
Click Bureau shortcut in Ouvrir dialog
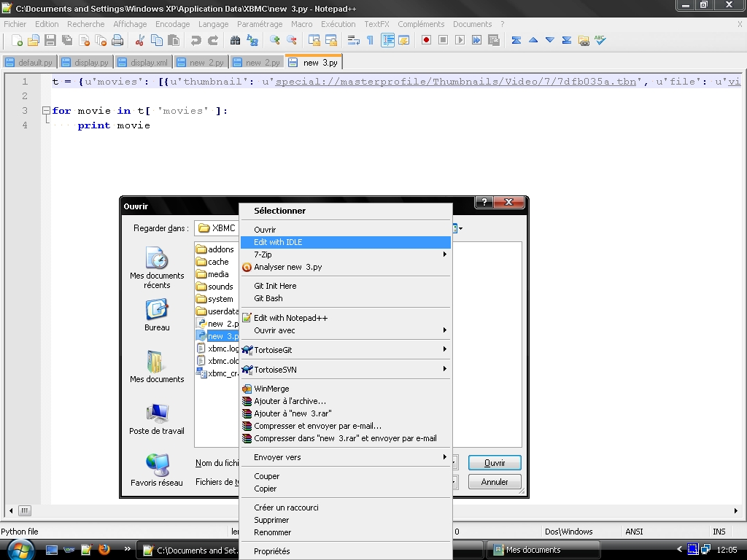(157, 315)
